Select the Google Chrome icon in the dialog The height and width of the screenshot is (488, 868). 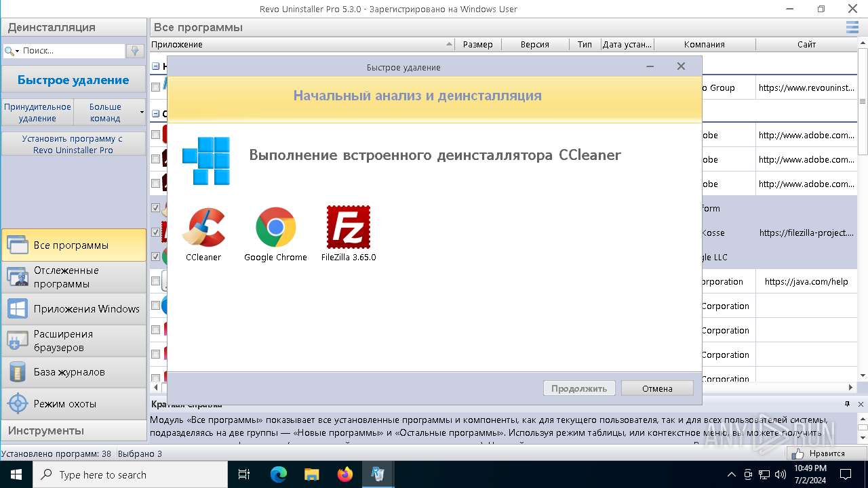(275, 227)
